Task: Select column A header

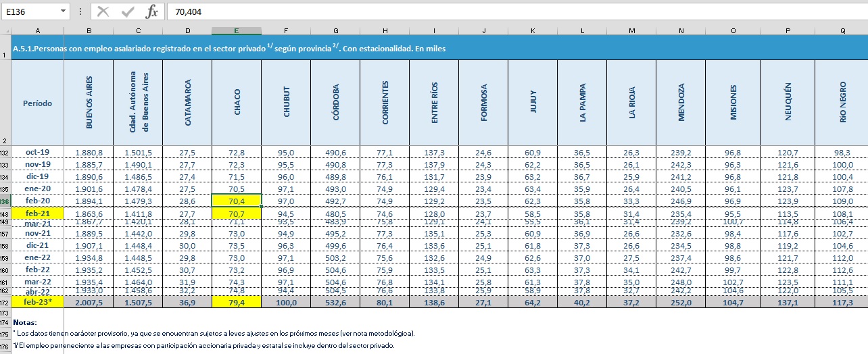Action: [37, 30]
